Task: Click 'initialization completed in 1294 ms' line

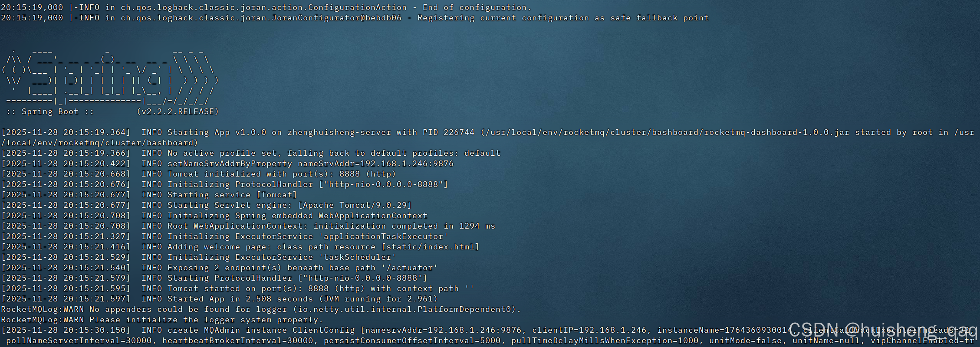Action: click(248, 226)
